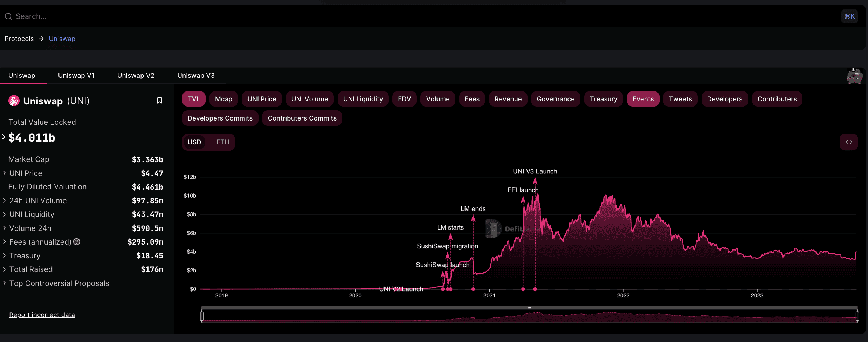Enable the Treasury chart metric
The height and width of the screenshot is (342, 868).
point(604,99)
